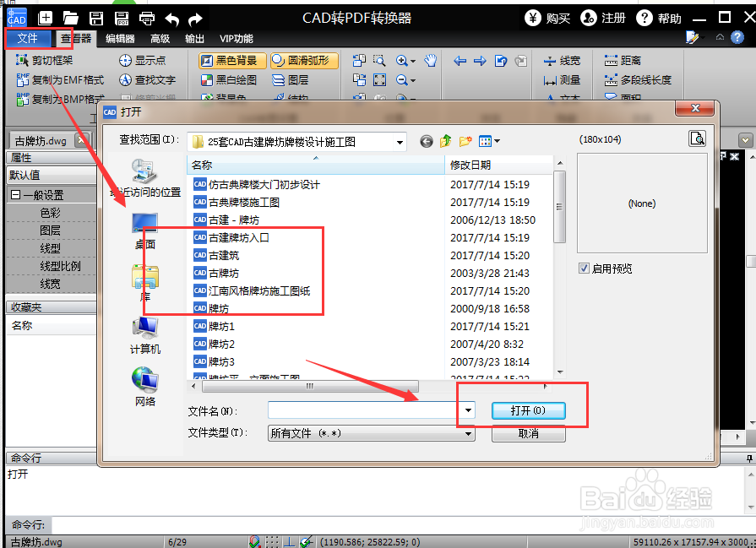Image resolution: width=756 pixels, height=548 pixels.
Task: Uncheck the 启用预览 preview checkbox
Action: click(584, 269)
